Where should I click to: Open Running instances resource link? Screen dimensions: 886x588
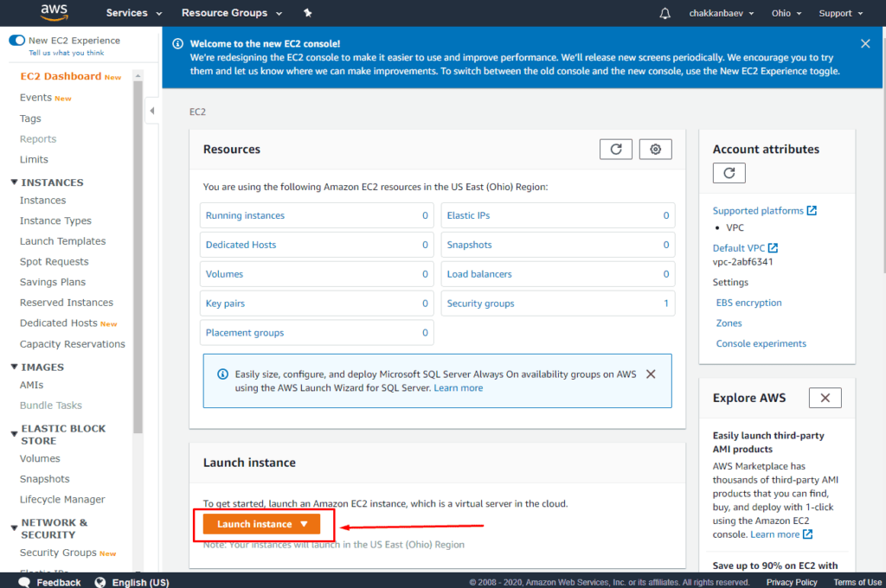coord(245,215)
